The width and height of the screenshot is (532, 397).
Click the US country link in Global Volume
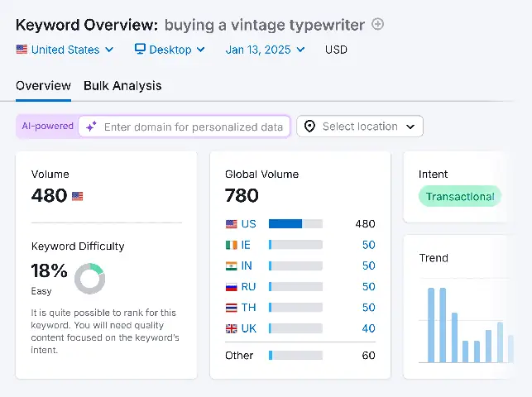click(249, 224)
